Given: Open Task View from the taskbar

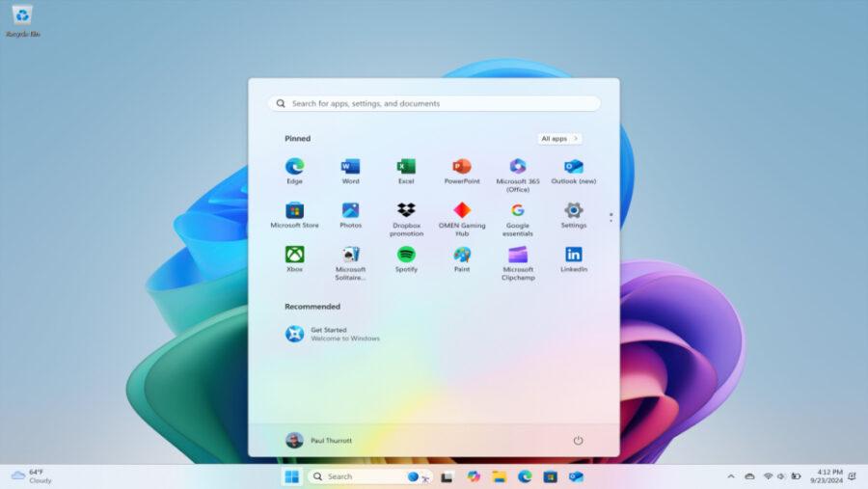Looking at the screenshot, I should point(448,476).
